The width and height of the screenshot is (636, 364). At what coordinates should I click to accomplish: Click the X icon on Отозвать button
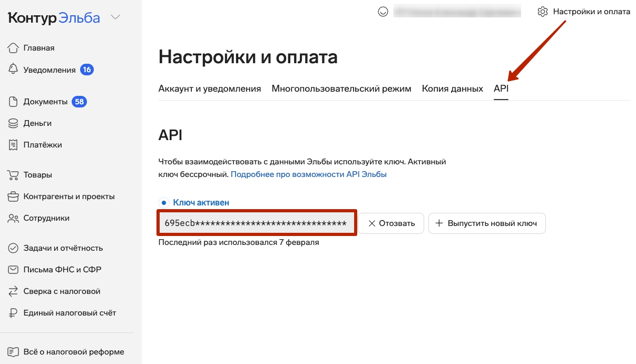tap(372, 223)
